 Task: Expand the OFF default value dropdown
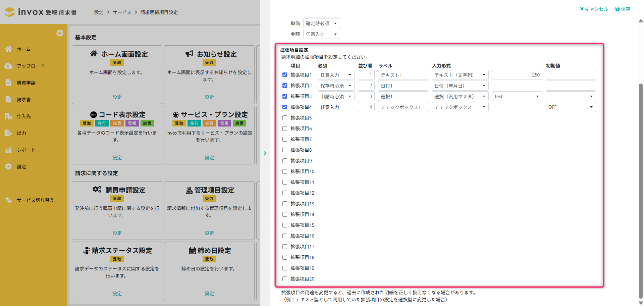point(570,107)
